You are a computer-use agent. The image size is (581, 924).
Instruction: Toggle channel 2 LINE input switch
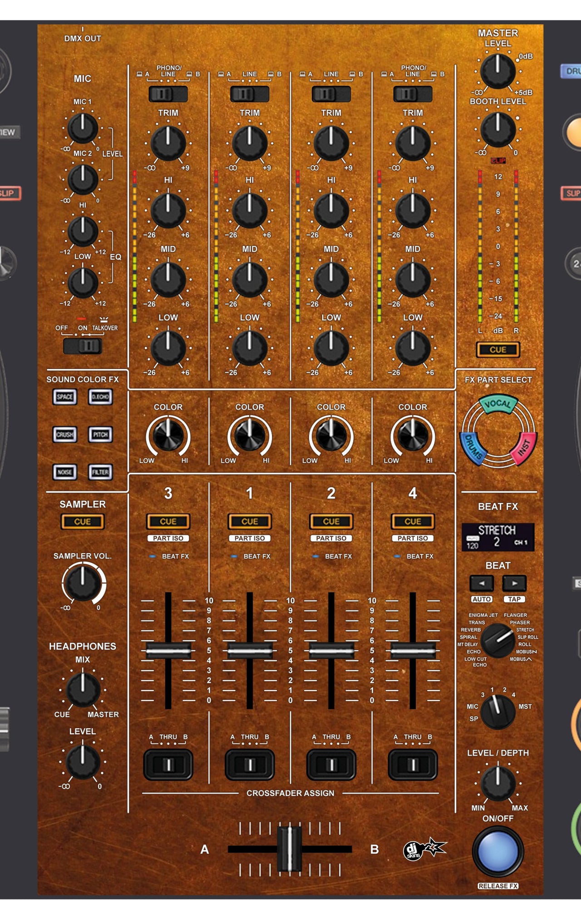click(x=331, y=94)
